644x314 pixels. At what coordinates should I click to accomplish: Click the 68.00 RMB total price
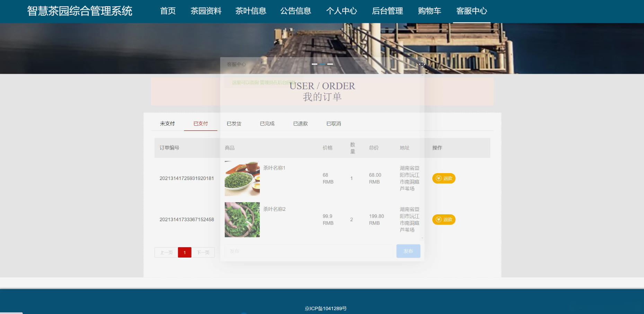375,178
